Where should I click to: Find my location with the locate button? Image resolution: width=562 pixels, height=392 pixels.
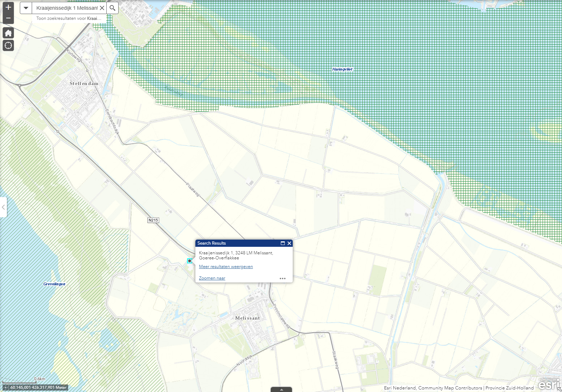click(x=8, y=45)
